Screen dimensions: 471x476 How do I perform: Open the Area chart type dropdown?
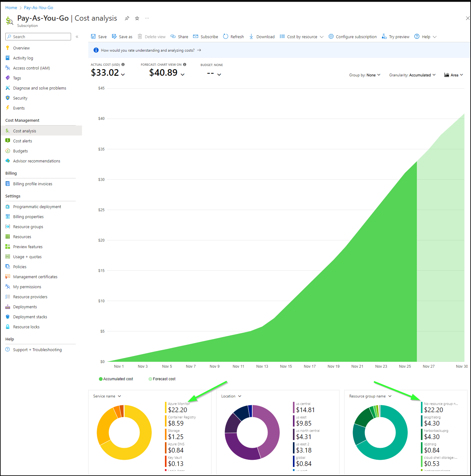(x=454, y=75)
